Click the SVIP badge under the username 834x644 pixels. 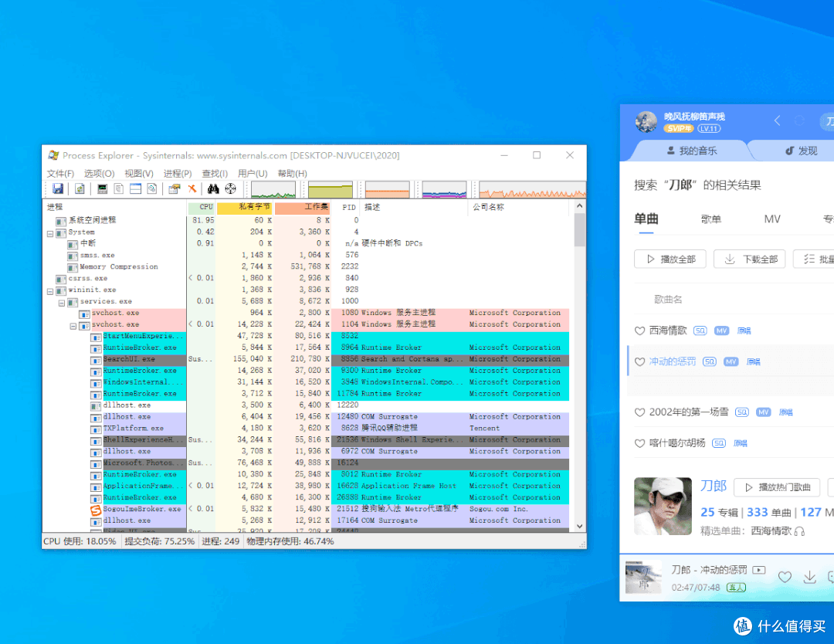tap(678, 129)
